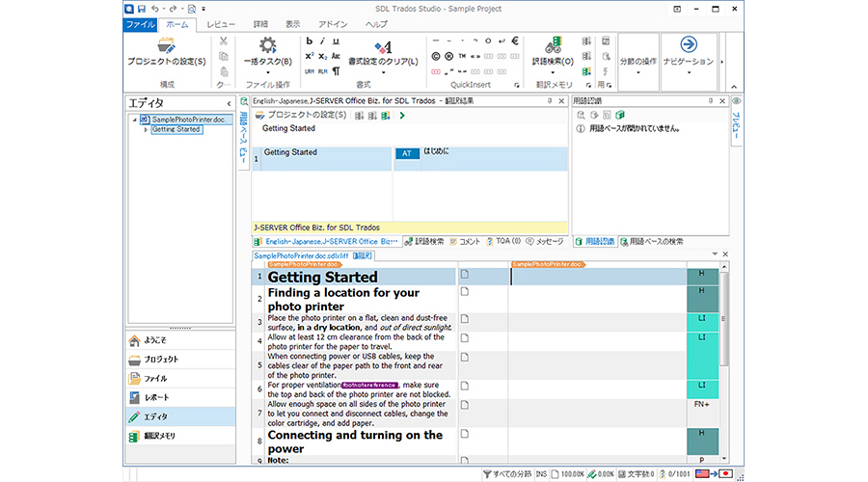The height and width of the screenshot is (482, 868).
Task: Insert left-to-right LRM mark
Action: (310, 71)
